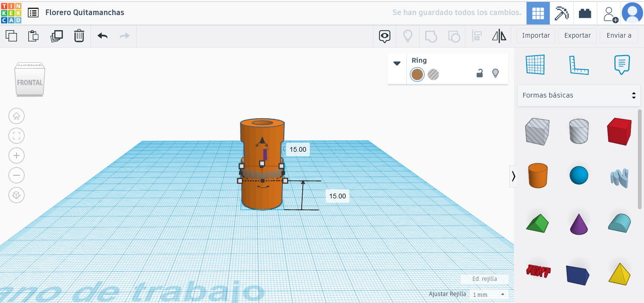Select the solid brown color swatch
644x303 pixels.
(417, 74)
